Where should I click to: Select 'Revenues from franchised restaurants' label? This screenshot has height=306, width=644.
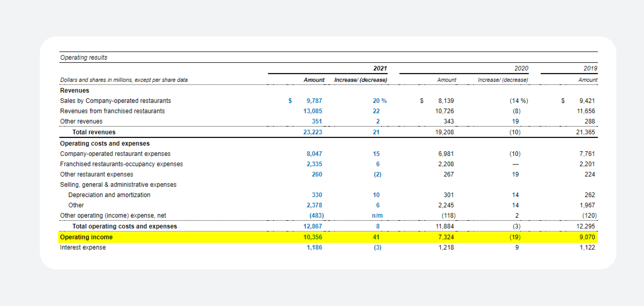point(113,111)
